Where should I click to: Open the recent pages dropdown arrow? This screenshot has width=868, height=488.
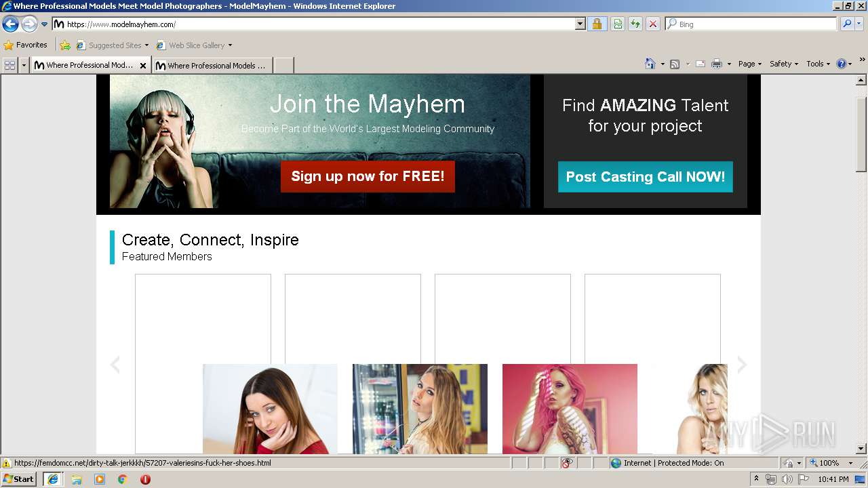click(45, 24)
